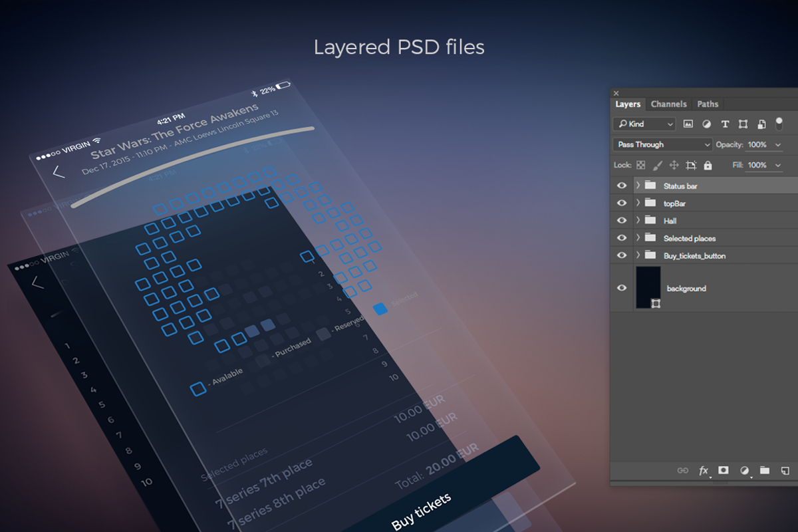
Task: Lock artboard nesting icon
Action: (691, 165)
